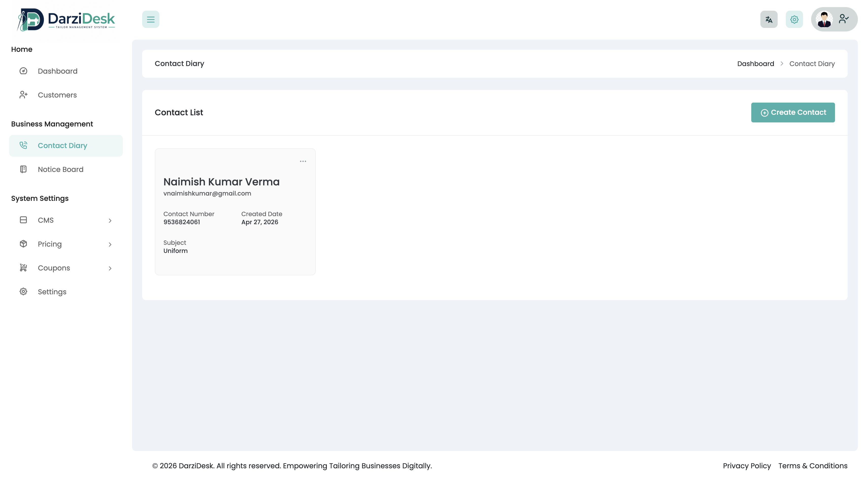Click the Contact Diary phone icon
868x482 pixels.
point(23,145)
